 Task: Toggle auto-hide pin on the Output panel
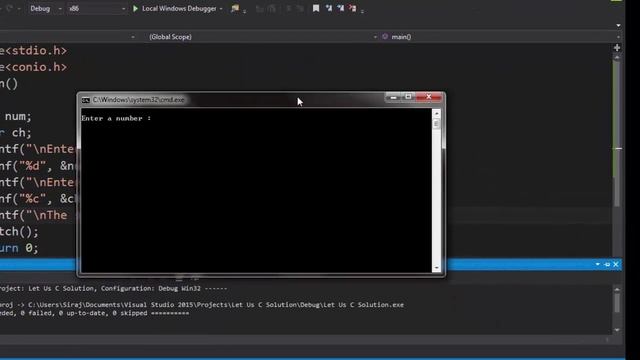tap(607, 264)
